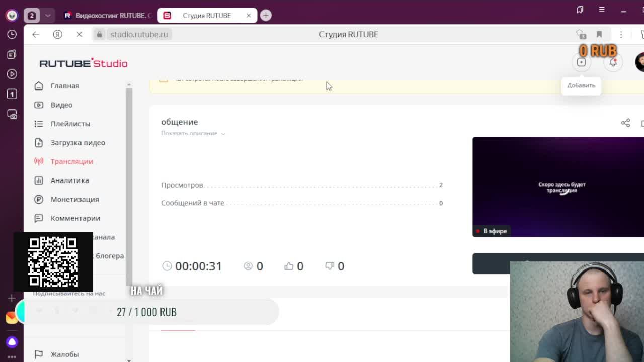The image size is (644, 362).
Task: Stop the page from loading
Action: pyautogui.click(x=79, y=34)
